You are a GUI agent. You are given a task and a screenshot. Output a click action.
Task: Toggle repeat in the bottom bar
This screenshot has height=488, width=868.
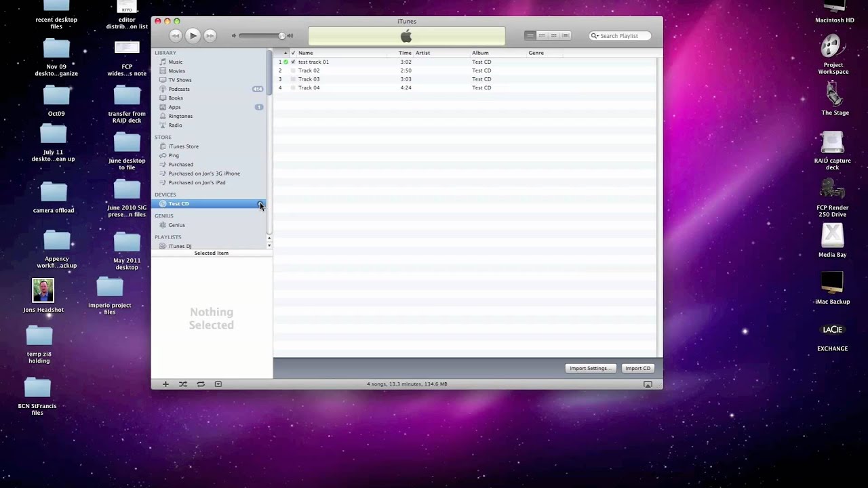coord(201,384)
